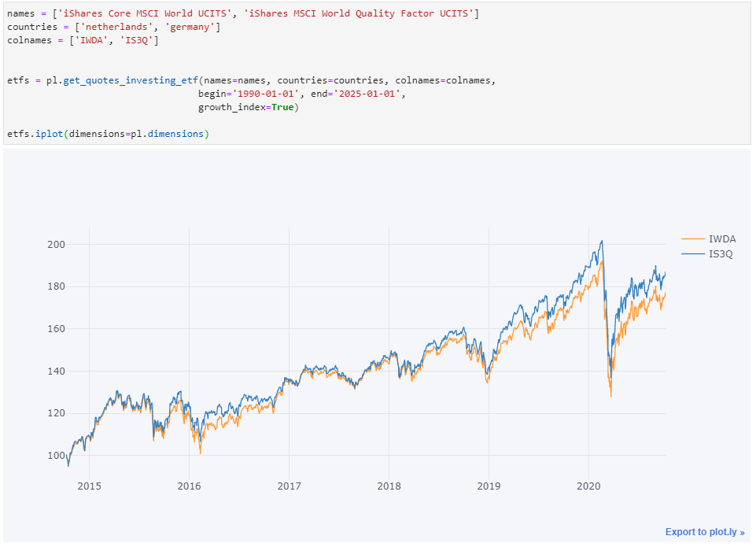
Task: Click the 2015 x-axis tick label
Action: click(x=89, y=485)
